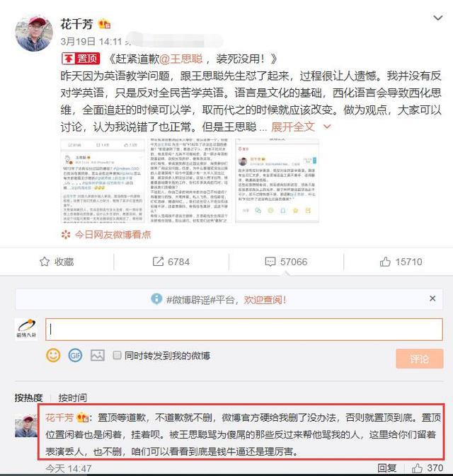
Task: Like the post with thumbs-up 15710
Action: pyautogui.click(x=385, y=262)
